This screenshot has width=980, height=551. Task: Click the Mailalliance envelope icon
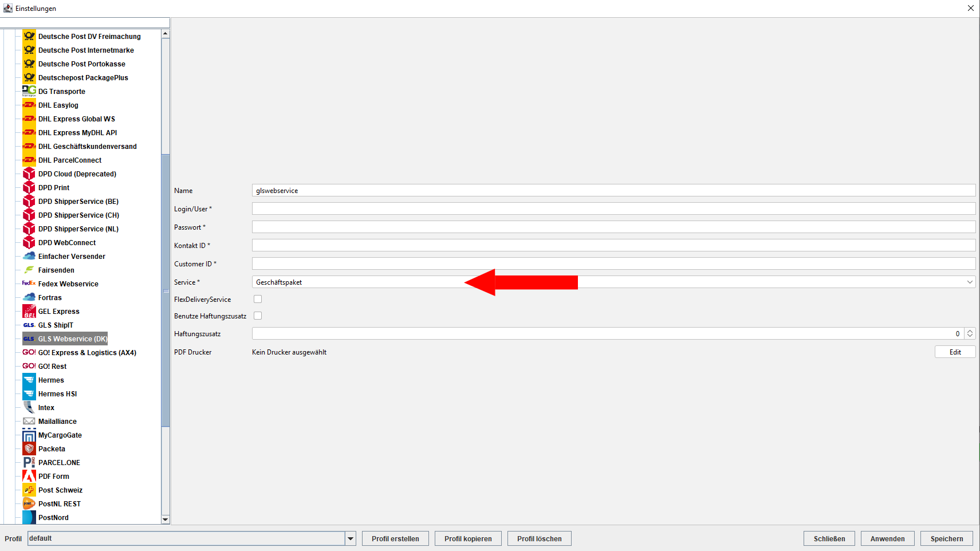(29, 421)
